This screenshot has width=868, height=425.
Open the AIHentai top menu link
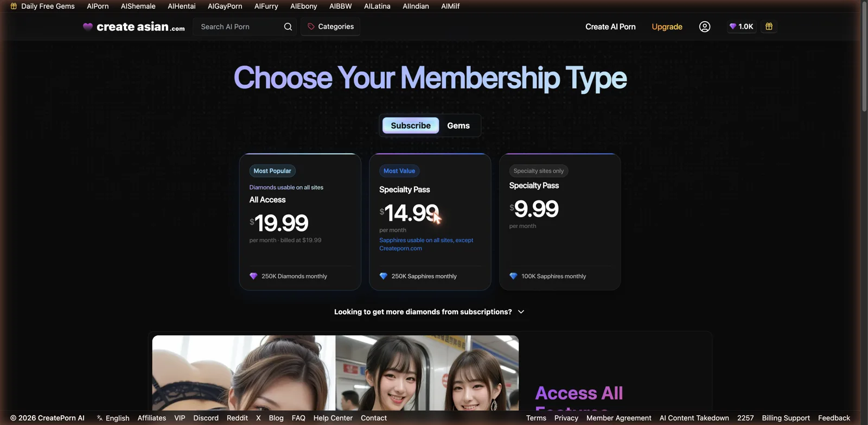[182, 6]
